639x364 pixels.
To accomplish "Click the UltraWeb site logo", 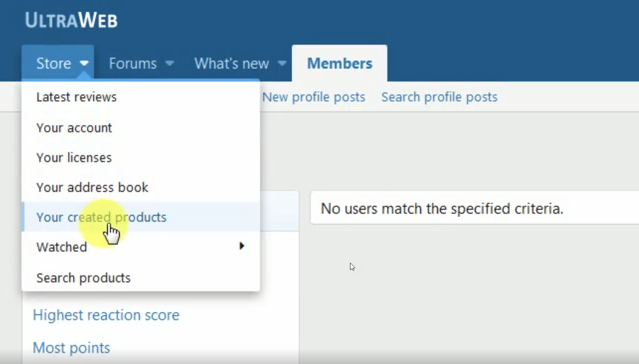I will coord(71,20).
